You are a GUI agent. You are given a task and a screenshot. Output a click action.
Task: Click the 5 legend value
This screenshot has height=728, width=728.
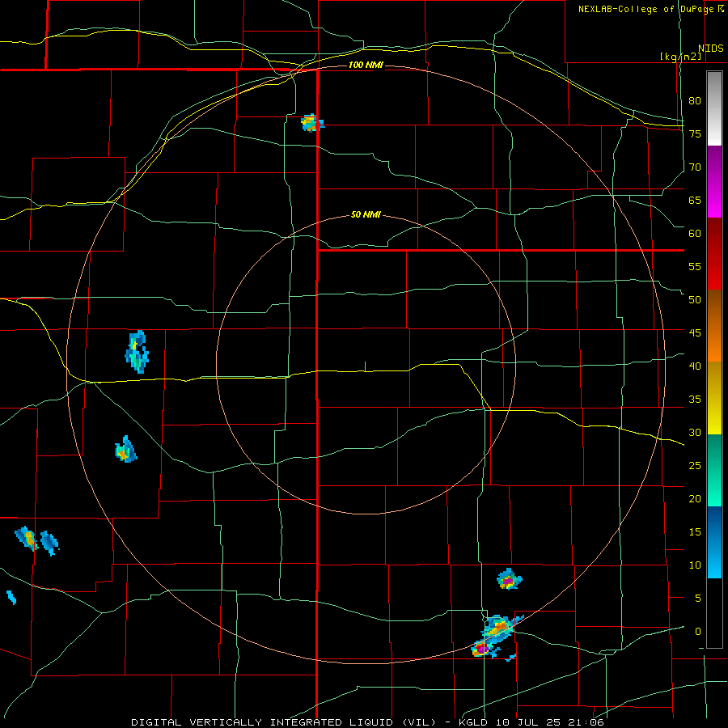pyautogui.click(x=698, y=598)
